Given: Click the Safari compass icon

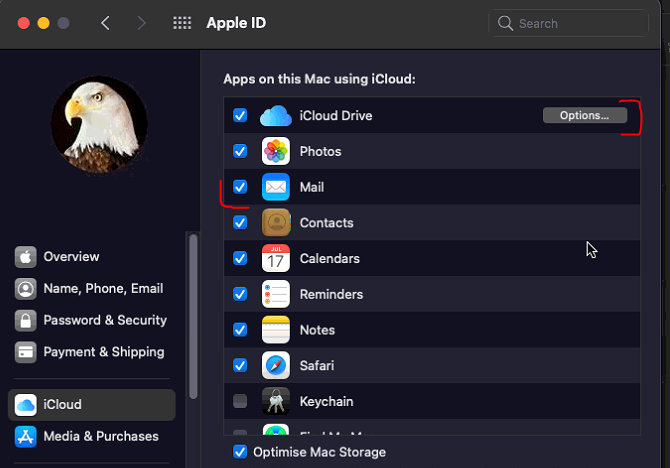Looking at the screenshot, I should (x=276, y=365).
